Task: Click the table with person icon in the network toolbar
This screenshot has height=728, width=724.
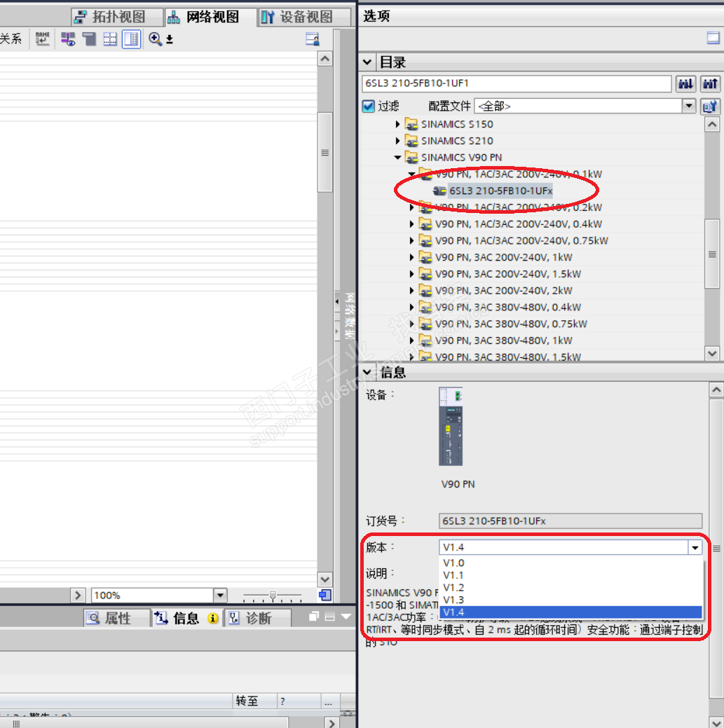Action: pyautogui.click(x=313, y=39)
